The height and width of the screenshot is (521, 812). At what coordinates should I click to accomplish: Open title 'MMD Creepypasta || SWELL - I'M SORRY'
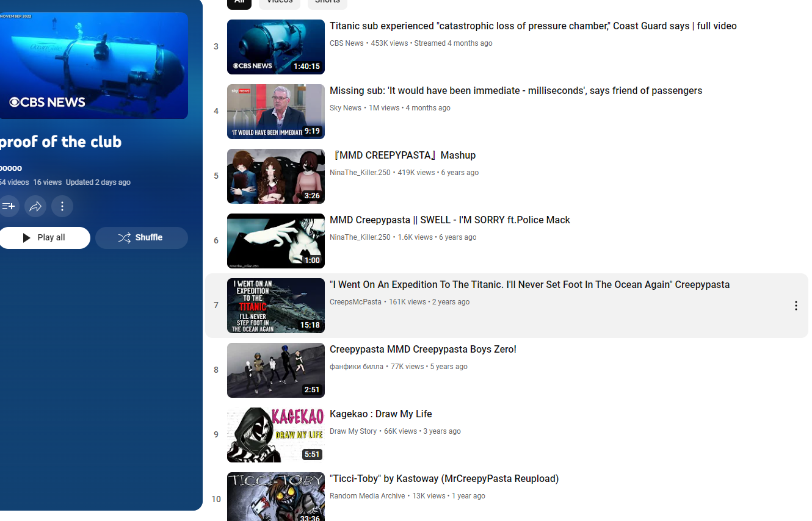coord(450,220)
